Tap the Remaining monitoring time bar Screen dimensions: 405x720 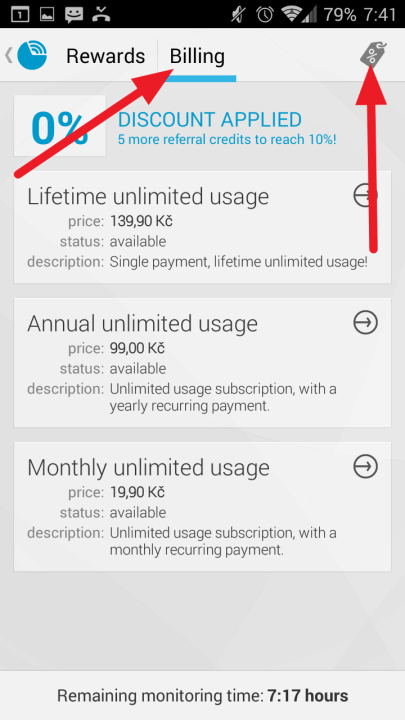[x=202, y=695]
